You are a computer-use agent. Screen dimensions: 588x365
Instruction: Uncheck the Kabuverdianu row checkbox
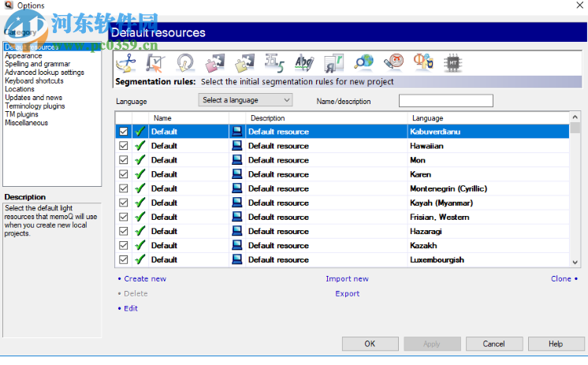[123, 132]
